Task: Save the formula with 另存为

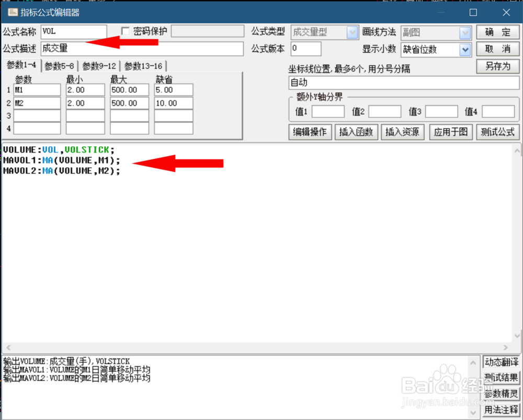Action: (x=497, y=66)
